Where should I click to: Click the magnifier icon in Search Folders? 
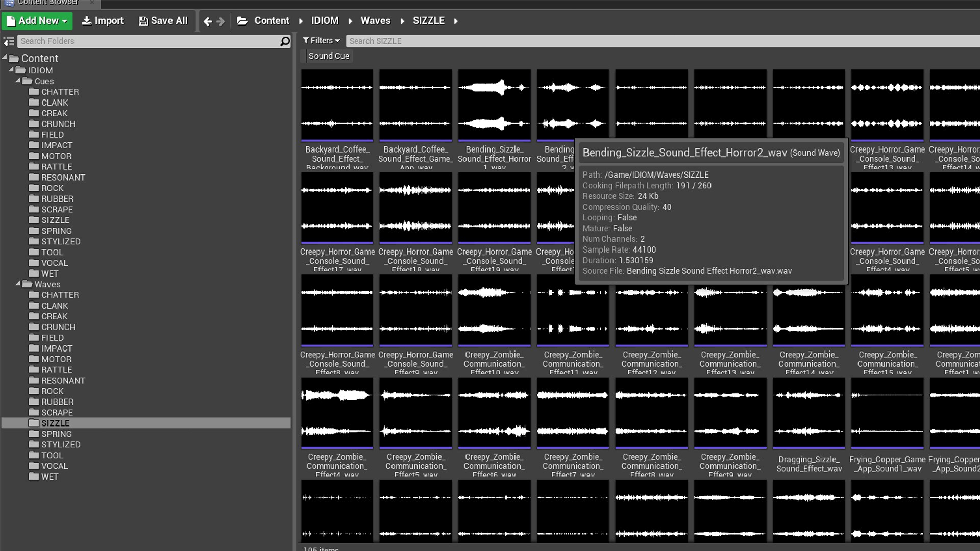[x=285, y=41]
